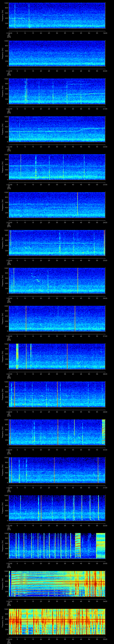Click the 25:00 end time label
The image size is (114, 644).
(105, 260)
